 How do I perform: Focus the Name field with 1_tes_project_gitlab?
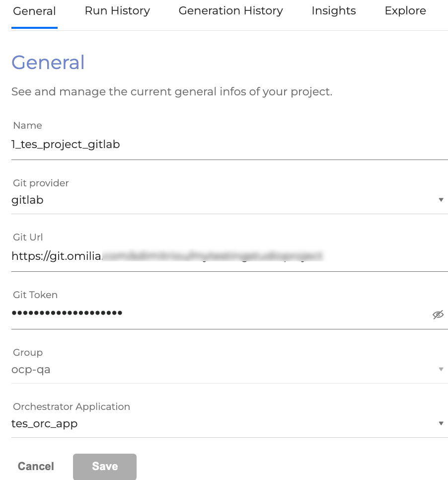pyautogui.click(x=199, y=145)
